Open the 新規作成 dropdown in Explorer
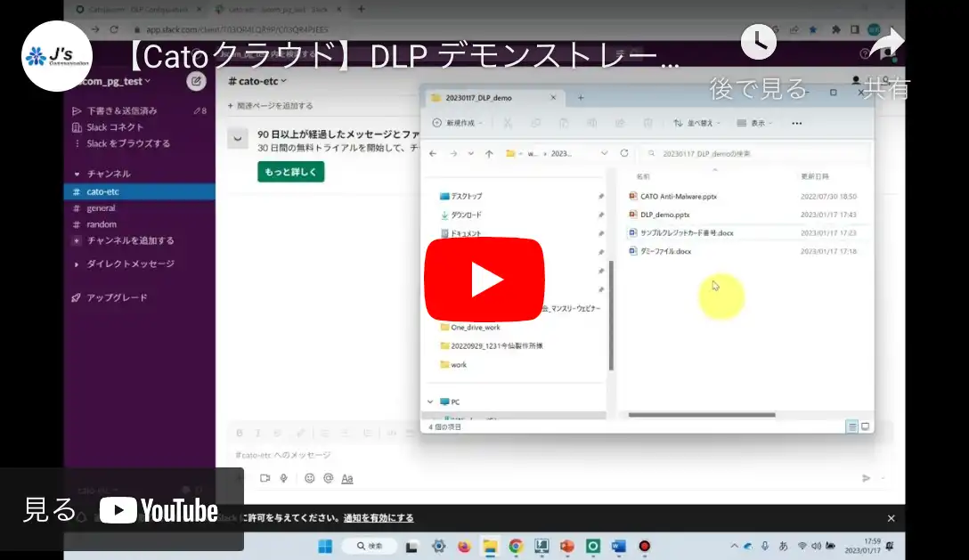This screenshot has width=969, height=560. pos(457,123)
